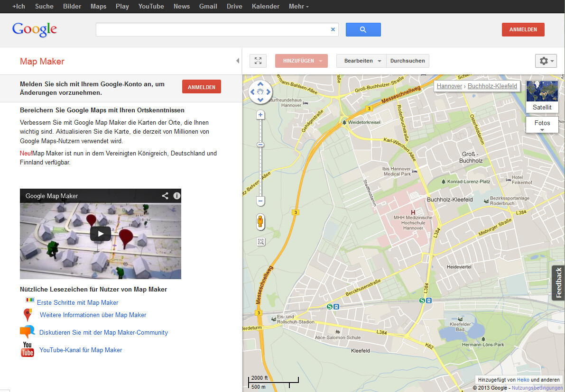This screenshot has width=565, height=392.
Task: Click the colored bar Erste Schritte icon
Action: 30,300
